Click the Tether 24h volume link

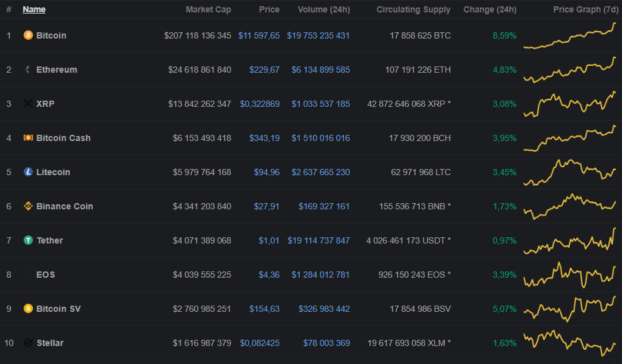pos(318,240)
